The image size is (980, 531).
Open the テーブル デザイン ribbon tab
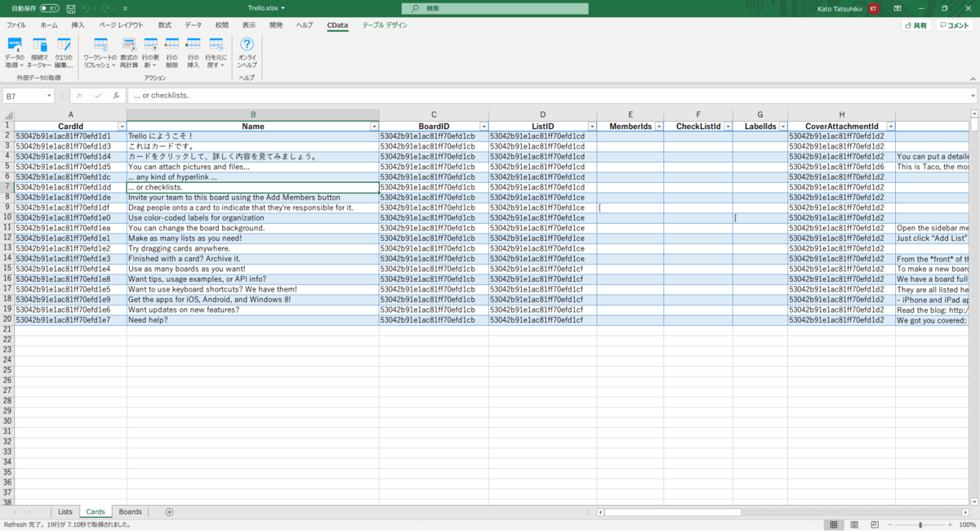[x=385, y=25]
